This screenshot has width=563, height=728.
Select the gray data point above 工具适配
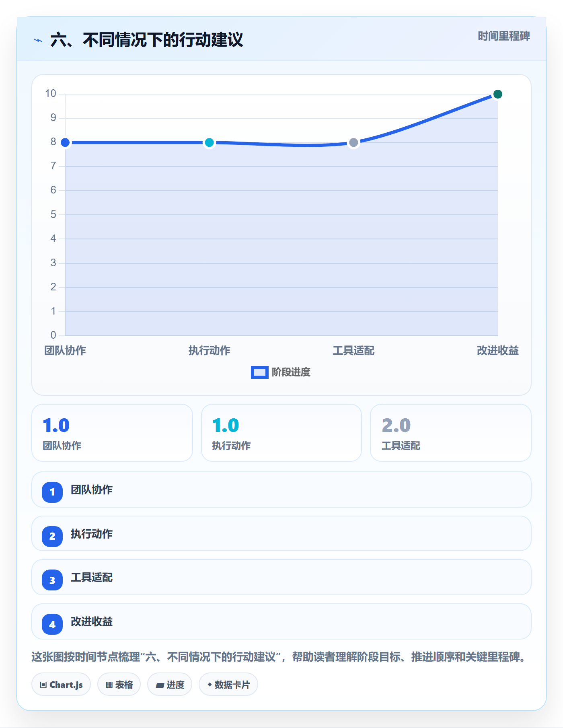coord(353,142)
